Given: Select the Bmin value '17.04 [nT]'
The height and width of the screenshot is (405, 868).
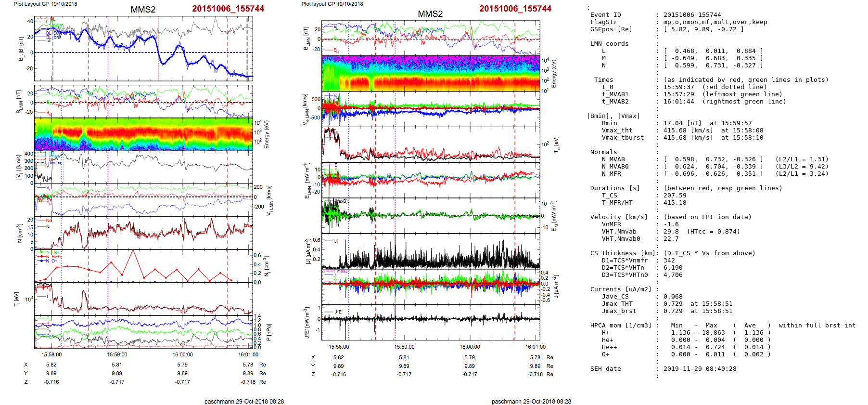Looking at the screenshot, I should [x=683, y=123].
